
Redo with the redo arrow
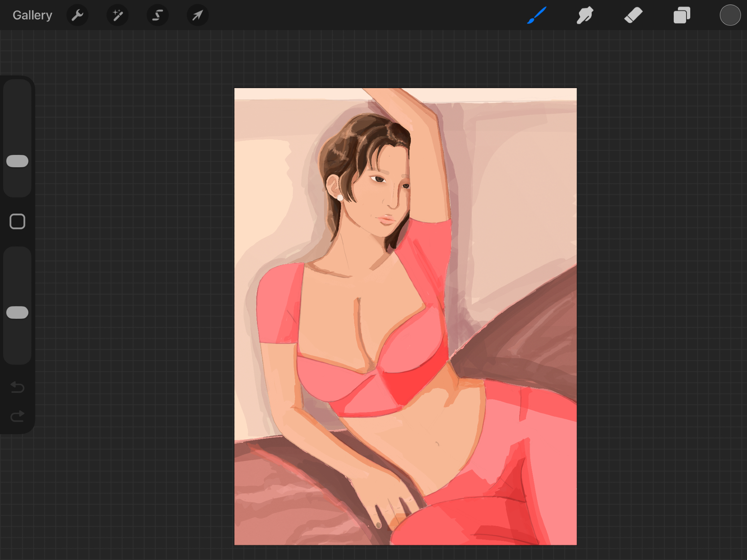[x=18, y=416]
